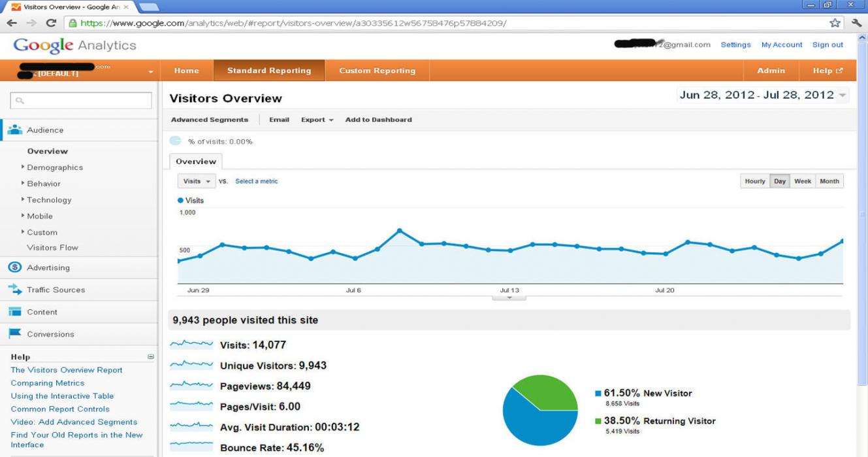
Task: Switch graph to Hourly view
Action: (755, 181)
